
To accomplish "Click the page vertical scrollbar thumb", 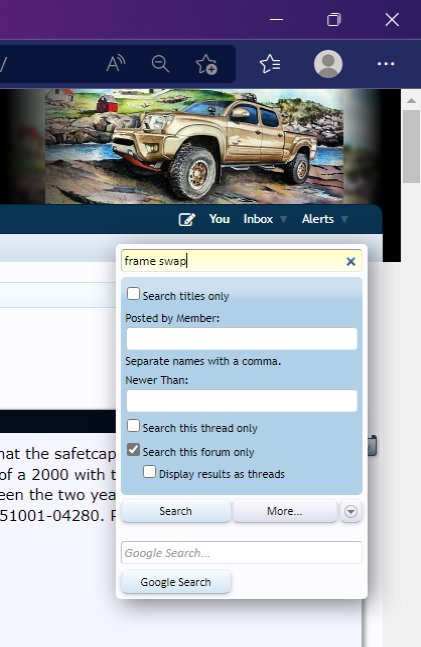I will (411, 146).
